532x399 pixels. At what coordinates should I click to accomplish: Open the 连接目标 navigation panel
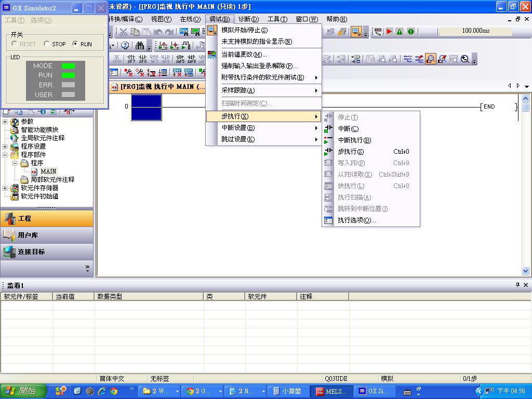click(x=31, y=252)
